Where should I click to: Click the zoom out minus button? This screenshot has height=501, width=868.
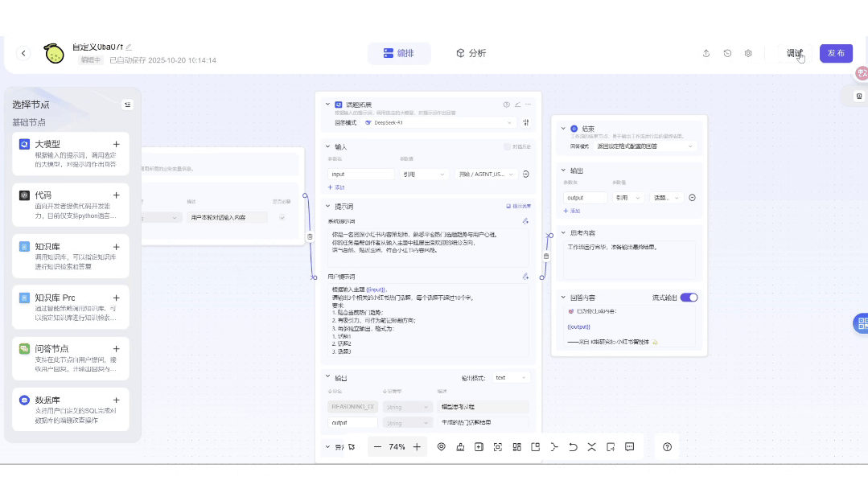click(378, 447)
